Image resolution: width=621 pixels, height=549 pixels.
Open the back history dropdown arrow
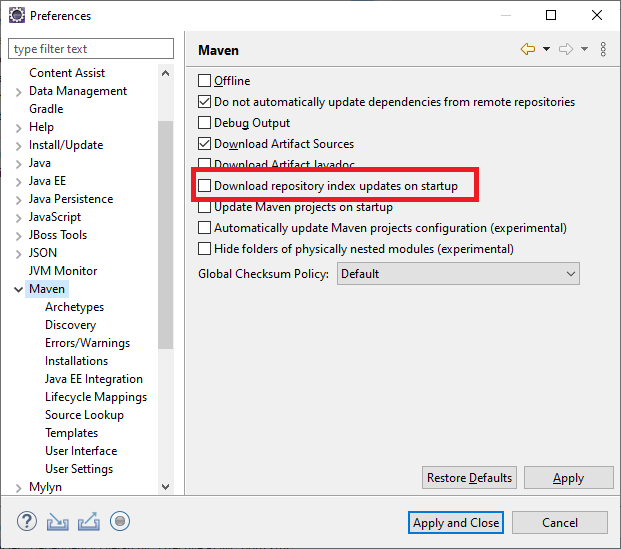pos(546,49)
